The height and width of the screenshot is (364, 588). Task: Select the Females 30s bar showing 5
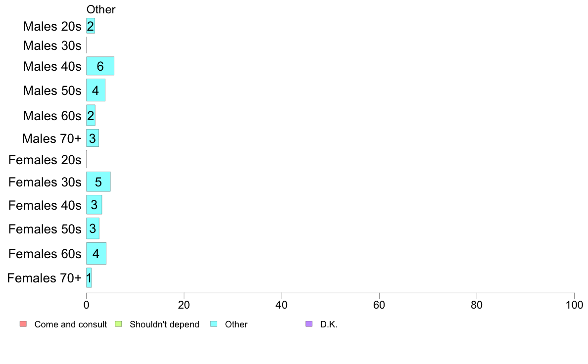(98, 182)
